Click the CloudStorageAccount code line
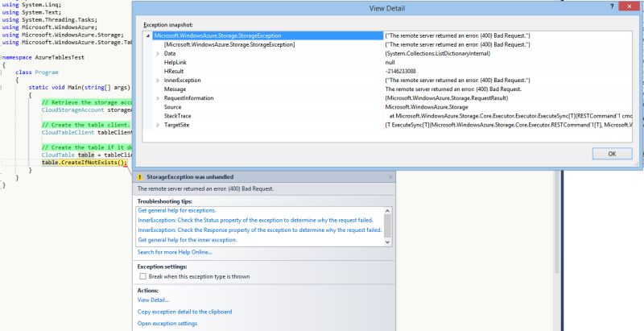Screen dimensions: 644x331 click(87, 110)
